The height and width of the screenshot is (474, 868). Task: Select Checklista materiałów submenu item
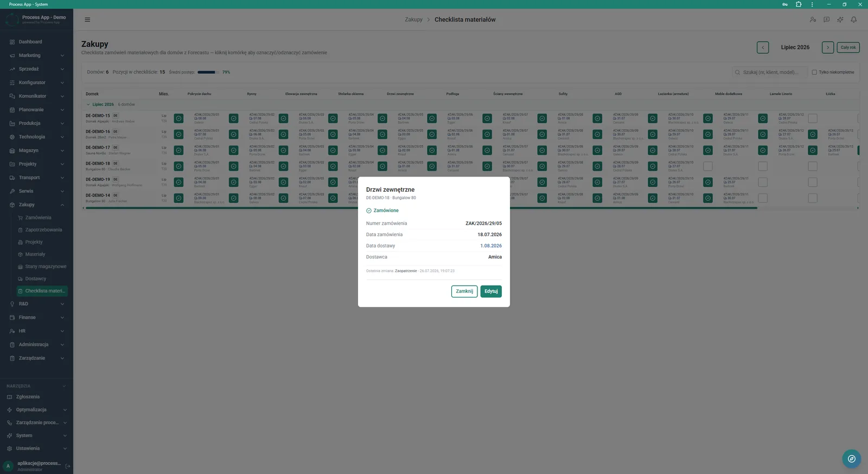pos(42,291)
